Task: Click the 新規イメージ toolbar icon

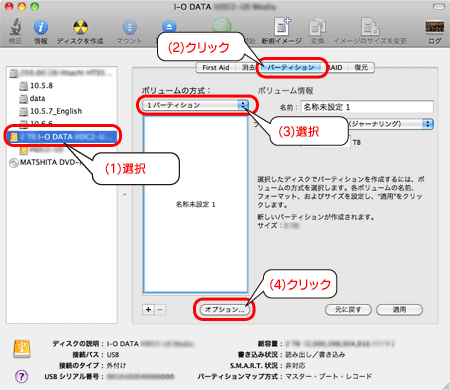Action: click(282, 26)
